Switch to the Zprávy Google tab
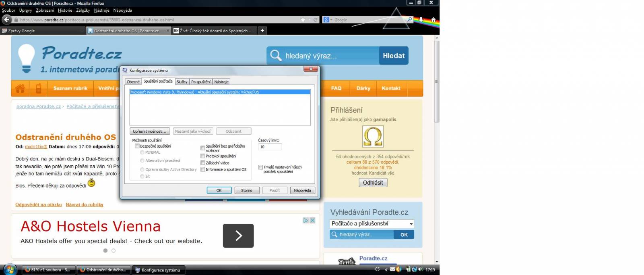 43,31
